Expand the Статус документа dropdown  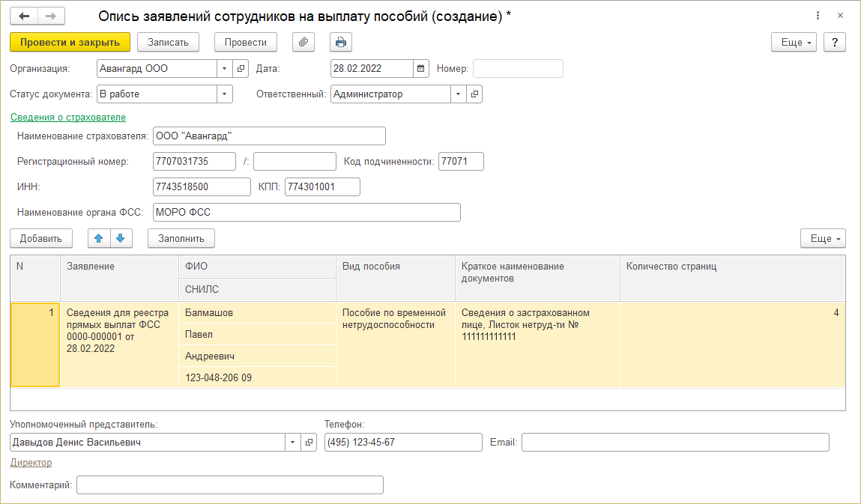tap(225, 94)
